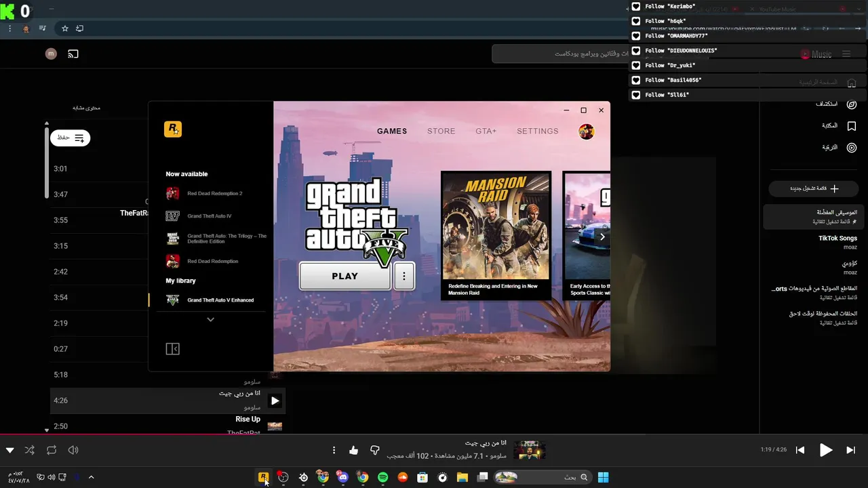Open the 'm' account avatar in YouTube Music
Screen dimensions: 868x488
(x=51, y=54)
